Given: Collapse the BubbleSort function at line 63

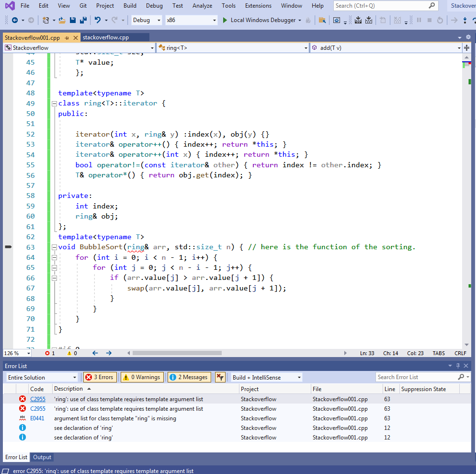Looking at the screenshot, I should [x=54, y=247].
